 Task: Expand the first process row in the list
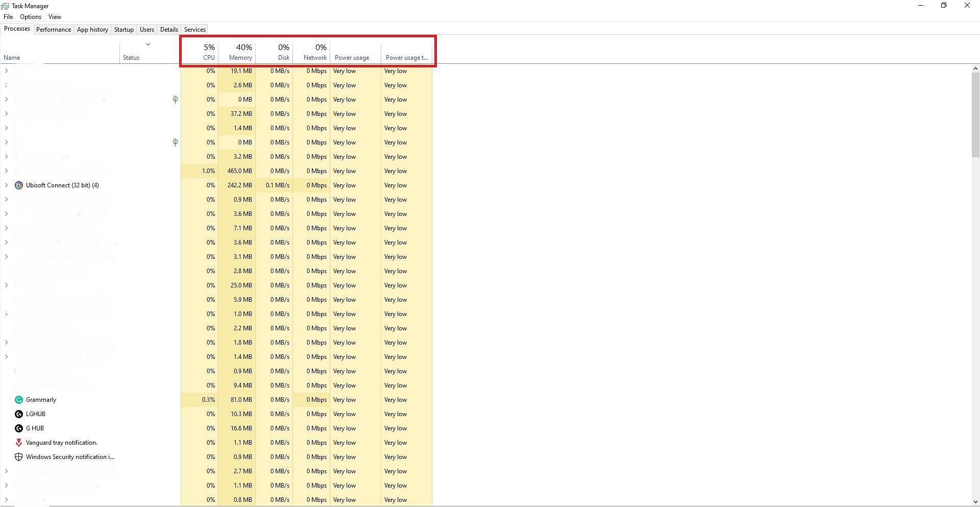6,71
